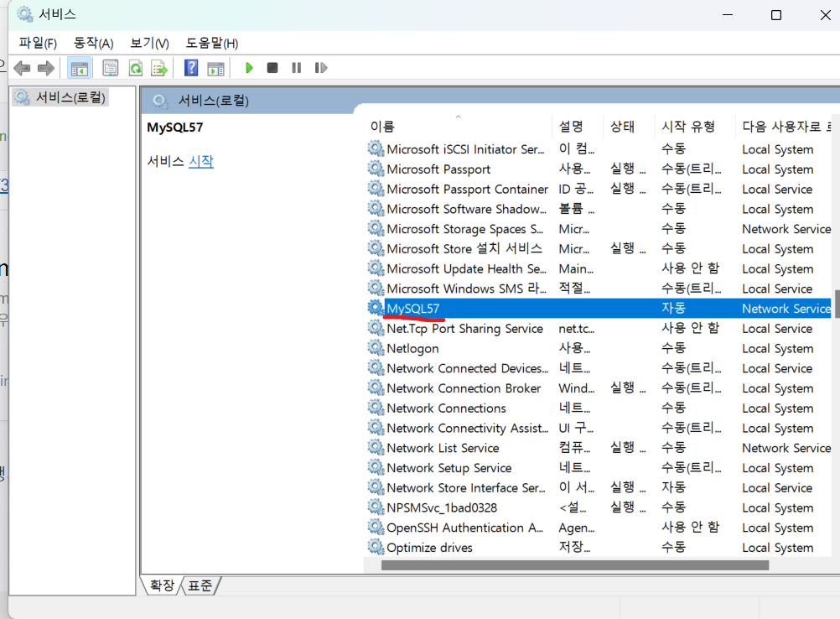Click the Stop Service square icon
Screen dimensions: 840x619
(x=272, y=68)
